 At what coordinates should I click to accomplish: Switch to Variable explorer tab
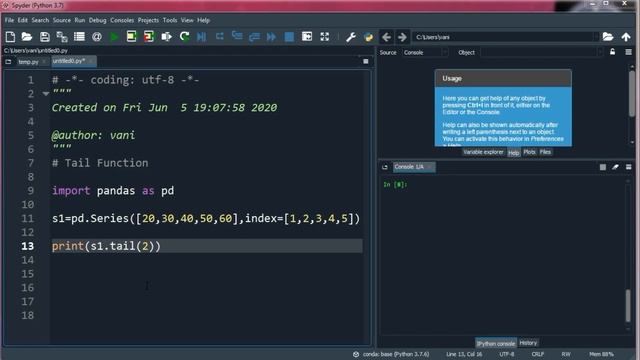tap(483, 152)
